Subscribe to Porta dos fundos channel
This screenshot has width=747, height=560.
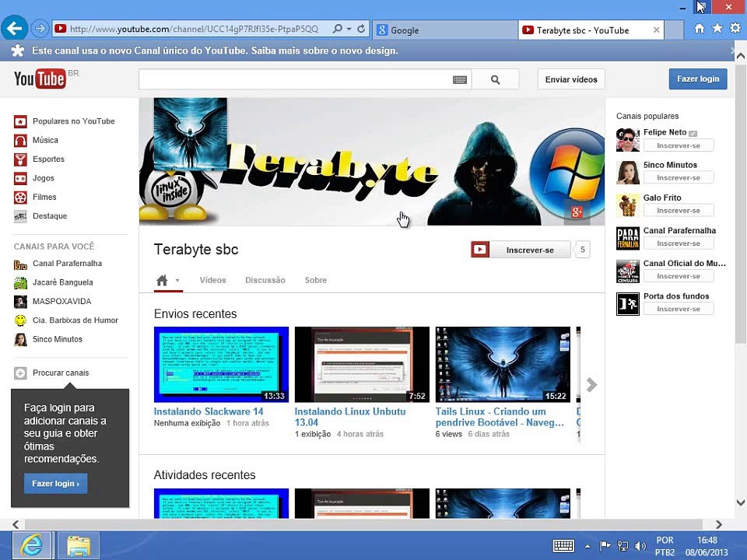click(679, 309)
